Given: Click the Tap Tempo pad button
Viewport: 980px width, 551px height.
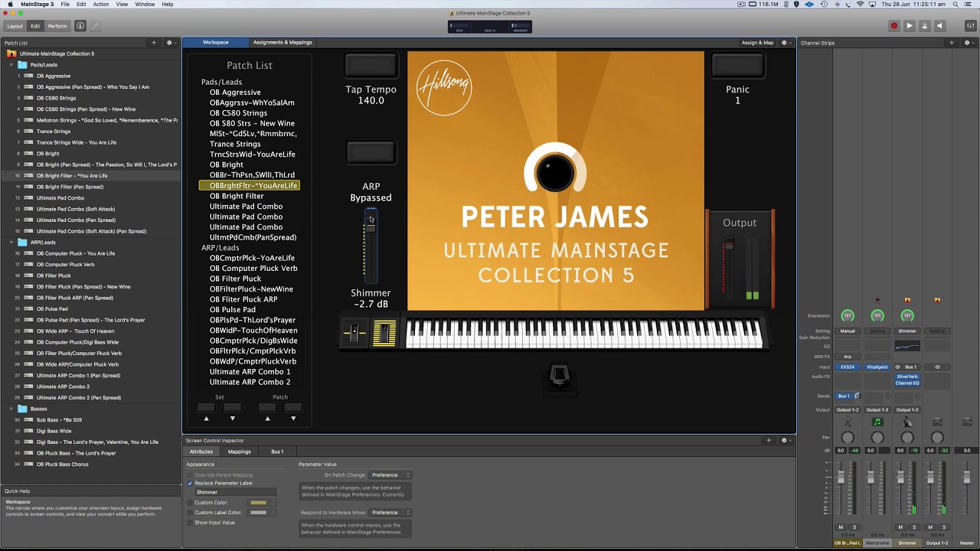Looking at the screenshot, I should pos(371,66).
